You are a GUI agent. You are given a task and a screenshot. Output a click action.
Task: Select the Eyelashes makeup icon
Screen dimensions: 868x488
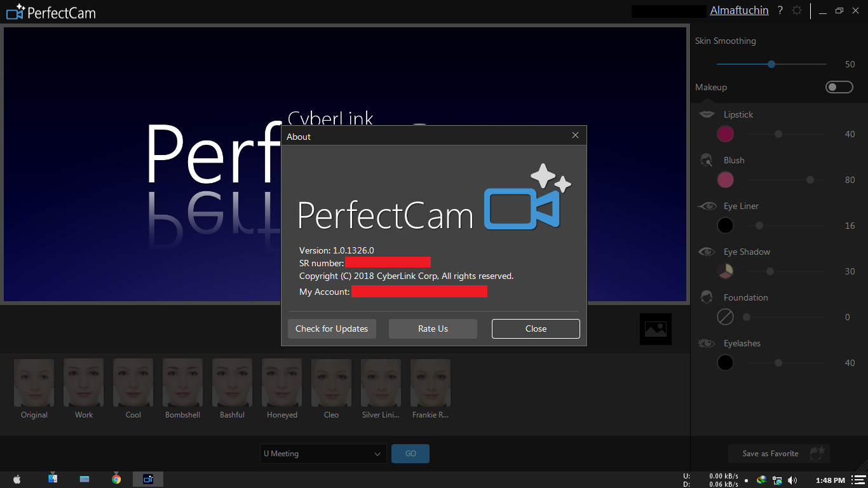click(x=707, y=342)
